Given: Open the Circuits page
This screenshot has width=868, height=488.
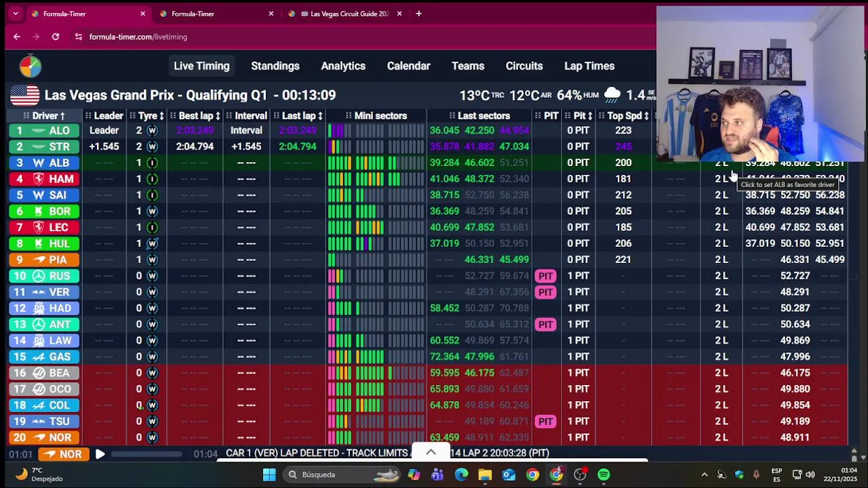Looking at the screenshot, I should (524, 66).
